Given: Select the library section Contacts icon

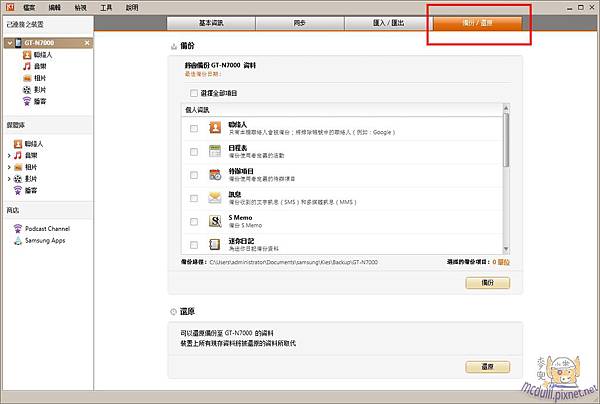Looking at the screenshot, I should click(x=18, y=144).
